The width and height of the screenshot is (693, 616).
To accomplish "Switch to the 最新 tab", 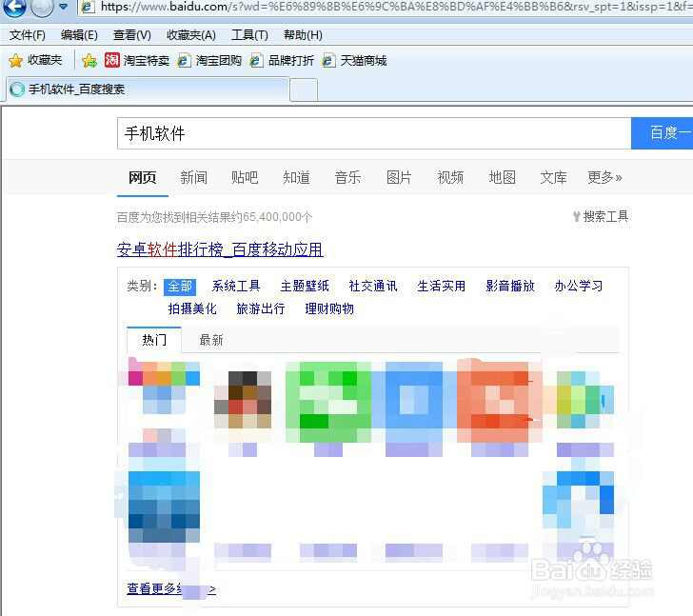I will pyautogui.click(x=211, y=340).
